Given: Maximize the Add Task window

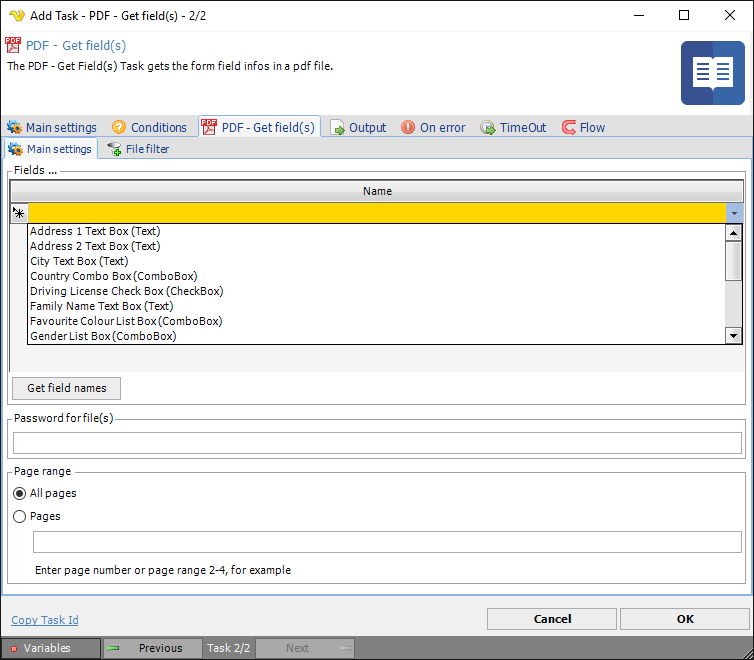Looking at the screenshot, I should pos(684,15).
